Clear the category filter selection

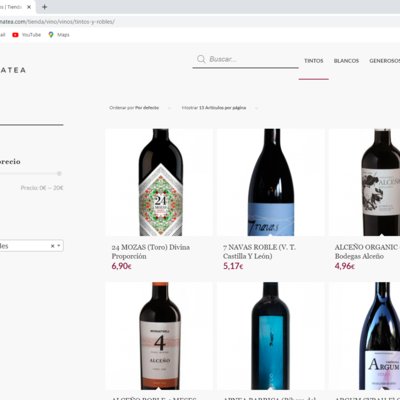52,246
